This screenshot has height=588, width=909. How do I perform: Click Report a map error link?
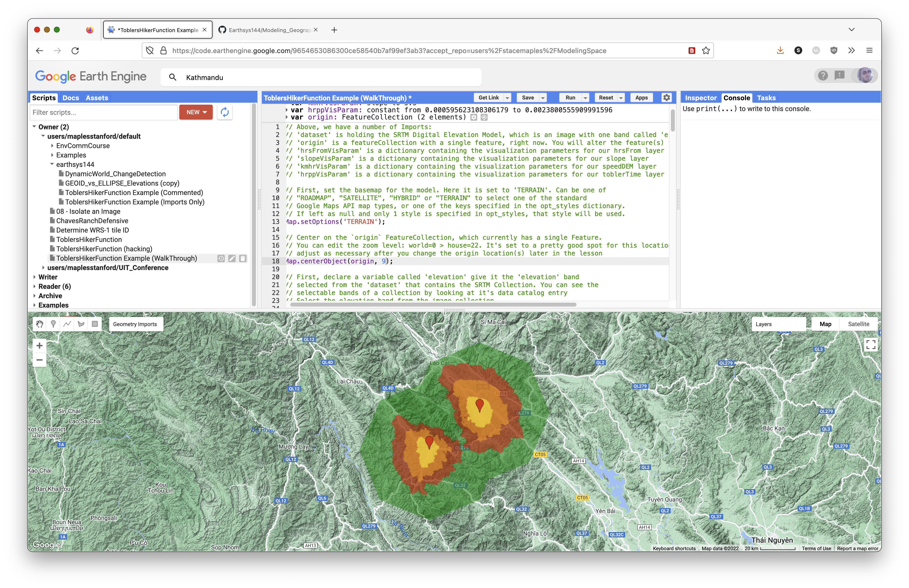point(857,548)
